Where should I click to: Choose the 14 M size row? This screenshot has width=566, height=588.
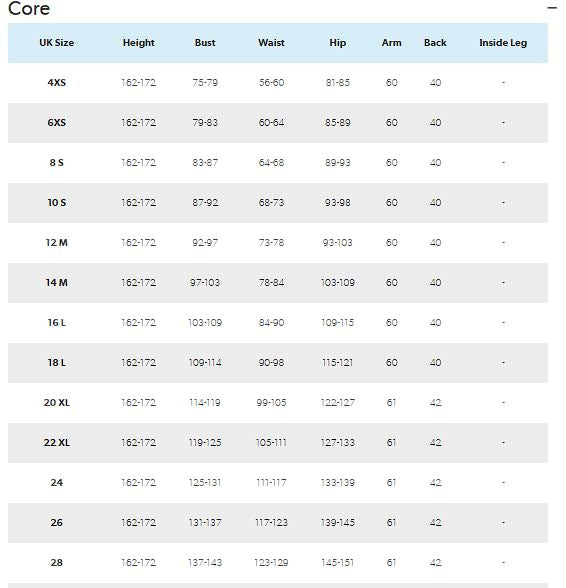click(x=278, y=283)
